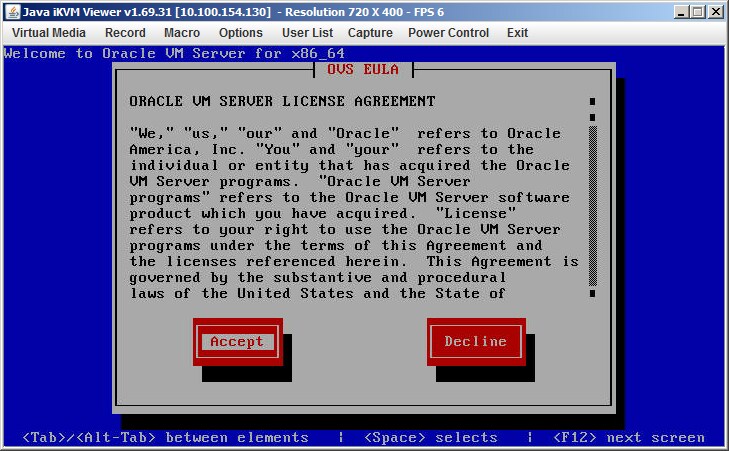Accept the Oracle VM license agreement

pos(238,342)
